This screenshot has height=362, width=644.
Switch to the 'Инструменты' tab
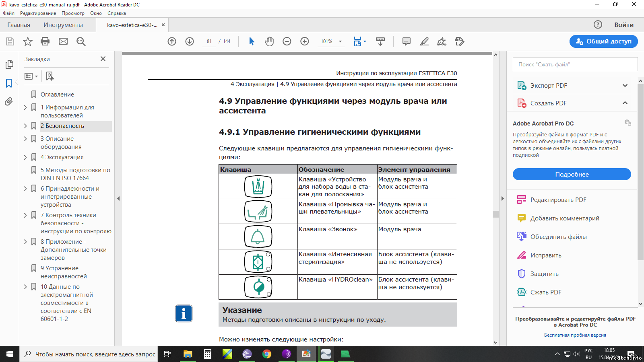(x=63, y=25)
